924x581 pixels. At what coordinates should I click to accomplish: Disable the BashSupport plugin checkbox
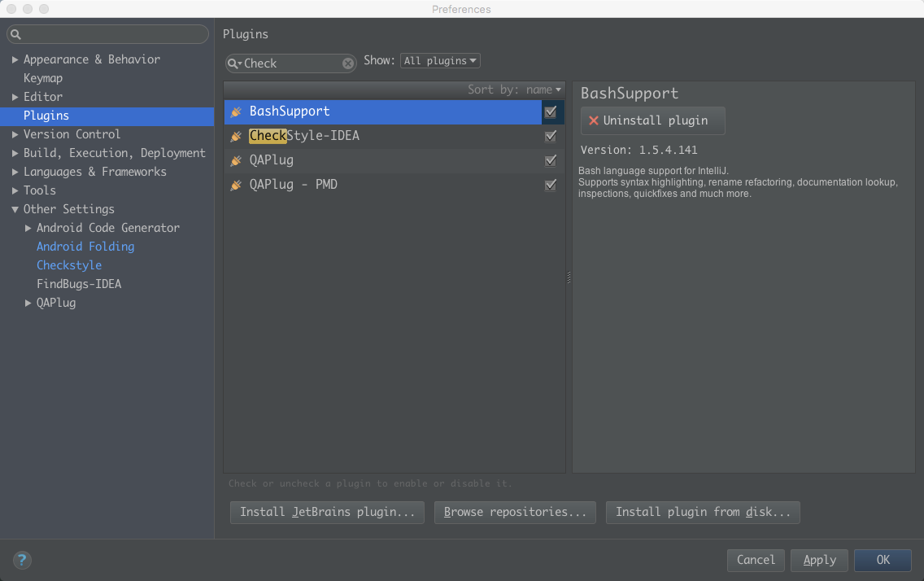click(551, 111)
